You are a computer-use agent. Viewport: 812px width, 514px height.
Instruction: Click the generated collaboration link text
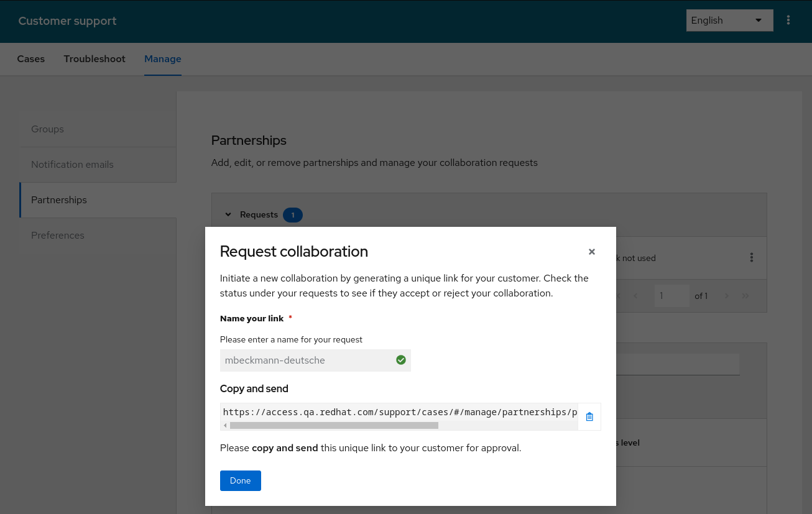[x=399, y=412]
